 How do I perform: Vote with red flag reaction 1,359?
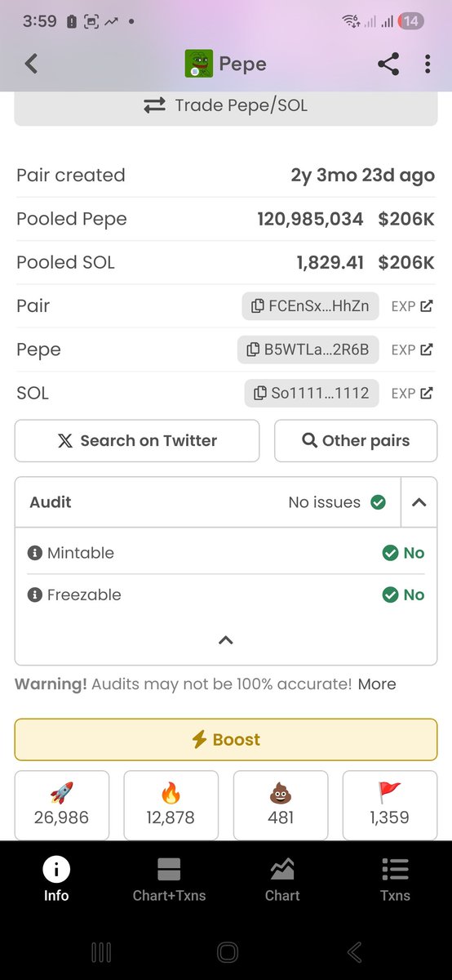tap(390, 805)
